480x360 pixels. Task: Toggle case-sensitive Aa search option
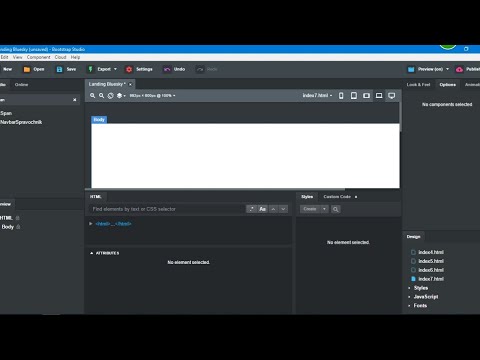point(263,209)
